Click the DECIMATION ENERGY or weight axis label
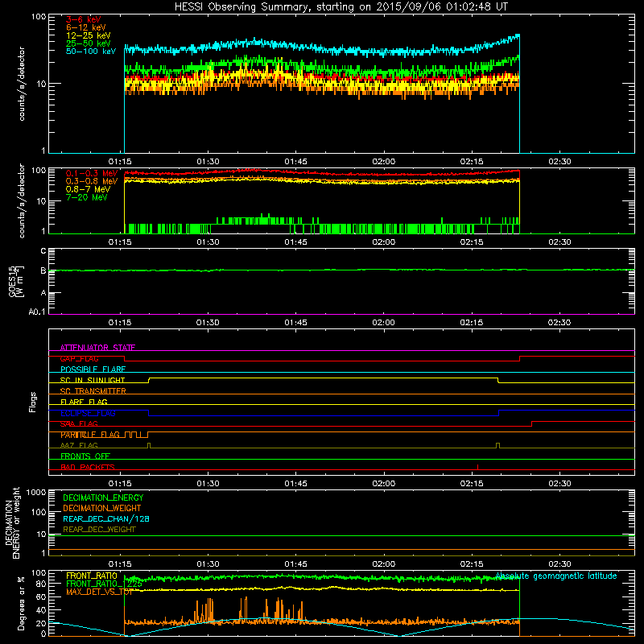Screen dimensions: 644x644 pyautogui.click(x=12, y=522)
